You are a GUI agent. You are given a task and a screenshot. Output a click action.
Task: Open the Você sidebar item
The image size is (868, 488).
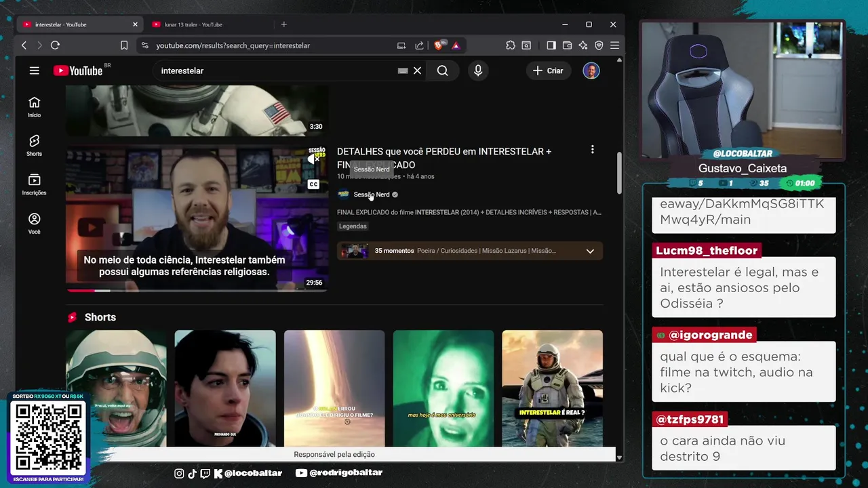coord(34,223)
